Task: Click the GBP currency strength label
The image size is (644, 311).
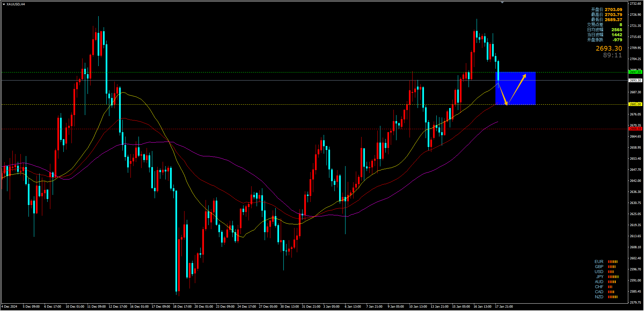Action: point(599,267)
